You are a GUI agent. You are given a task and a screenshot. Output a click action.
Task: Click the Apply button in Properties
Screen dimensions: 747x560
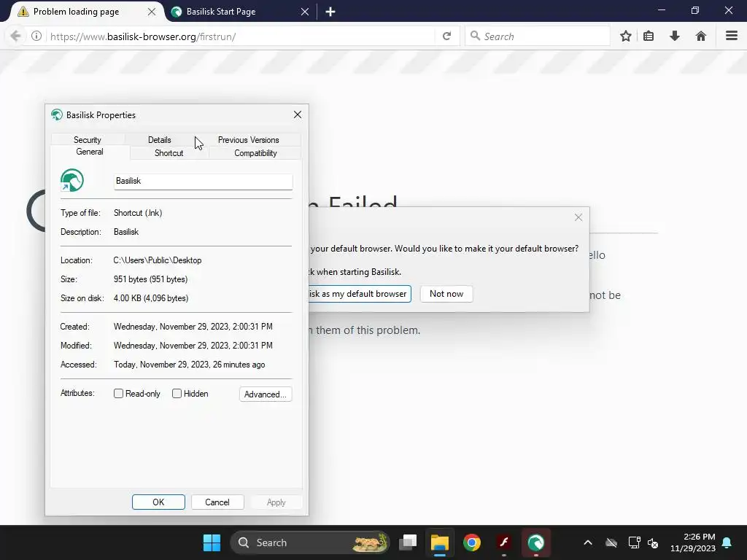[276, 502]
